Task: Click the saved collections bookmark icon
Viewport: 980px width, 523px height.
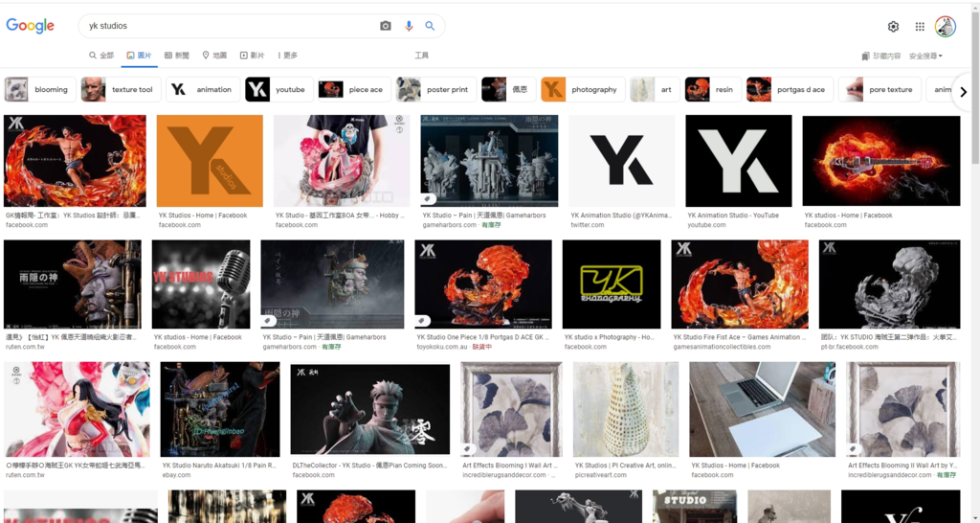Action: coord(865,57)
